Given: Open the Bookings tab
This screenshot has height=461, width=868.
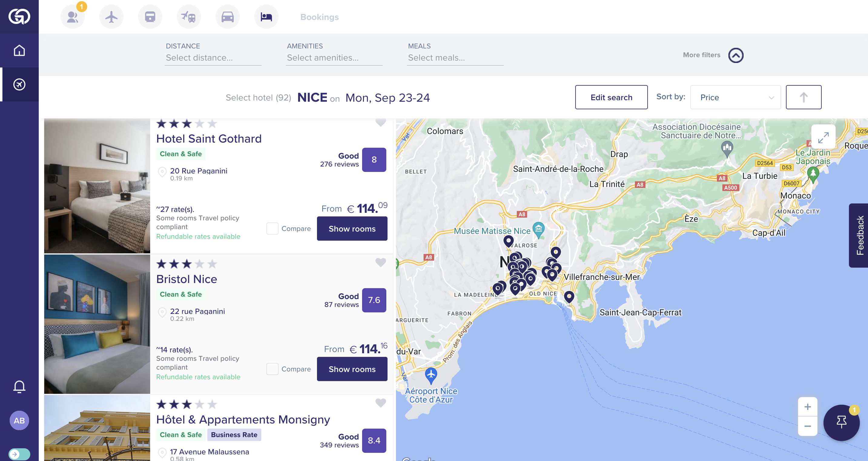Looking at the screenshot, I should [319, 17].
